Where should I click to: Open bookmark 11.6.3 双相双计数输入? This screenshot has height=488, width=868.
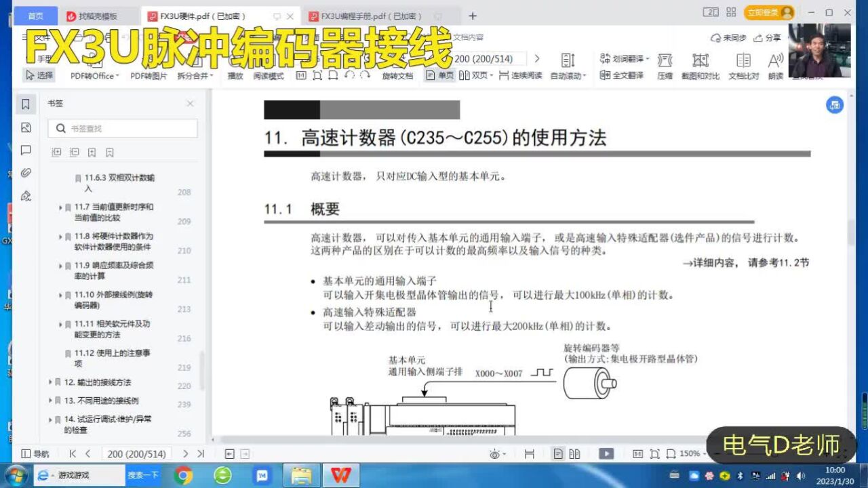pos(119,183)
